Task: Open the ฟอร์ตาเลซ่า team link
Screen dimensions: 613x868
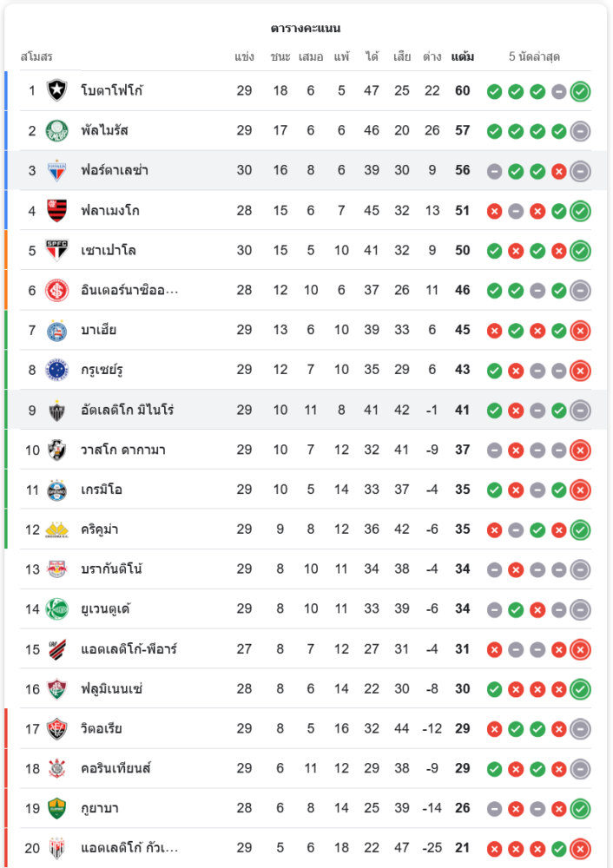Action: click(114, 170)
